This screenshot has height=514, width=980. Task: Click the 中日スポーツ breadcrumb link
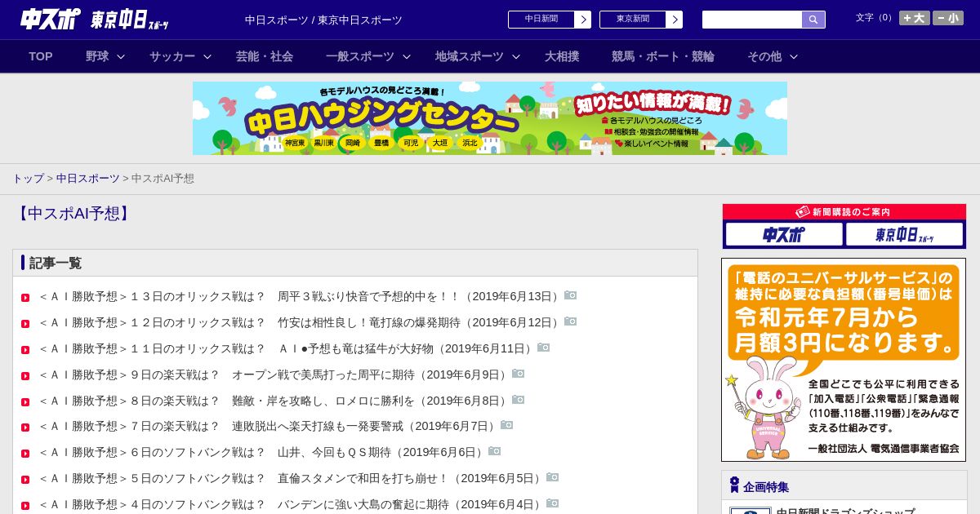(x=88, y=178)
